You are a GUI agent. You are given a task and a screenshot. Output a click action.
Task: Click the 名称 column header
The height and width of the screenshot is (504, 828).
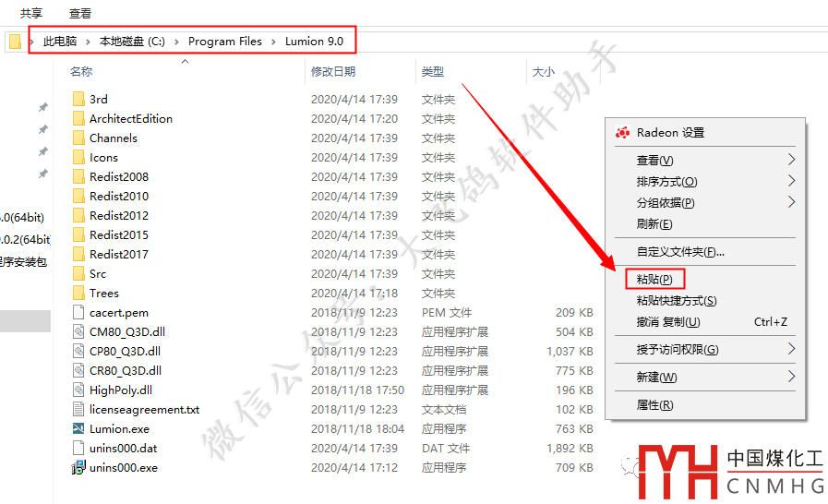(81, 72)
